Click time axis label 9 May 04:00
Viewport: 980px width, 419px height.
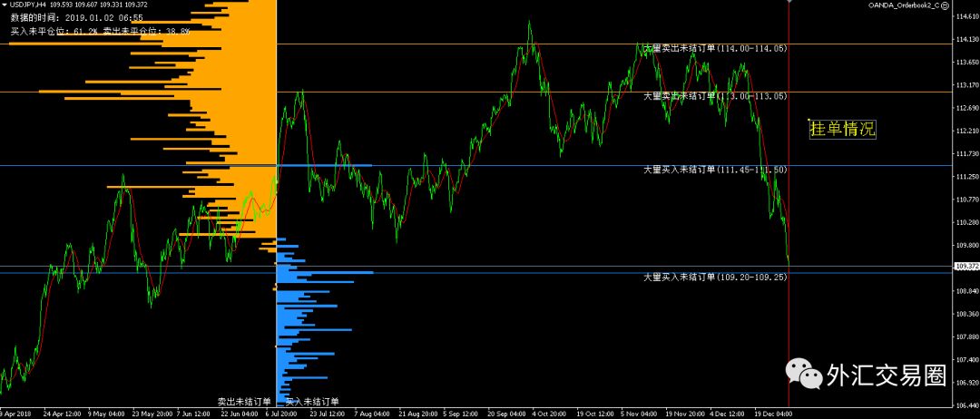[x=105, y=414]
